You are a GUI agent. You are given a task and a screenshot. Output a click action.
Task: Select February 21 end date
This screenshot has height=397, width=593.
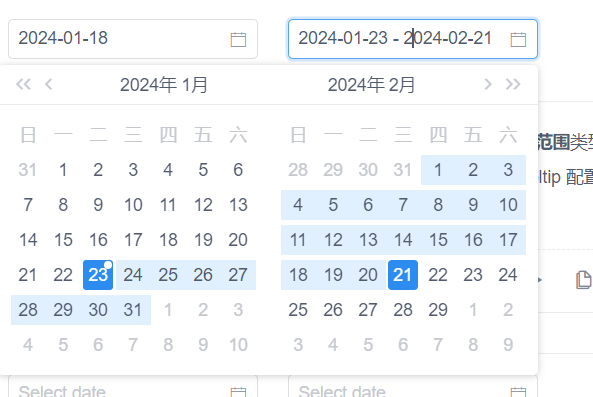(403, 275)
